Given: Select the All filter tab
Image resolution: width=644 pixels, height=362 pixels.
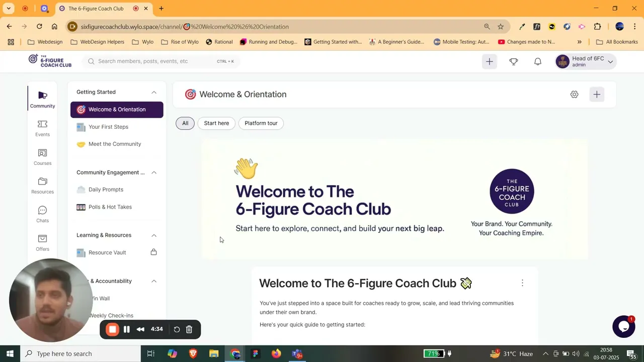Looking at the screenshot, I should [x=185, y=123].
